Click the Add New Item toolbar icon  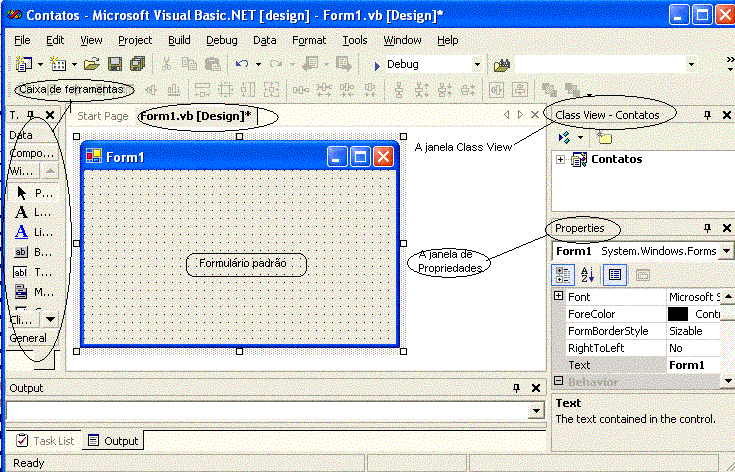tap(58, 64)
